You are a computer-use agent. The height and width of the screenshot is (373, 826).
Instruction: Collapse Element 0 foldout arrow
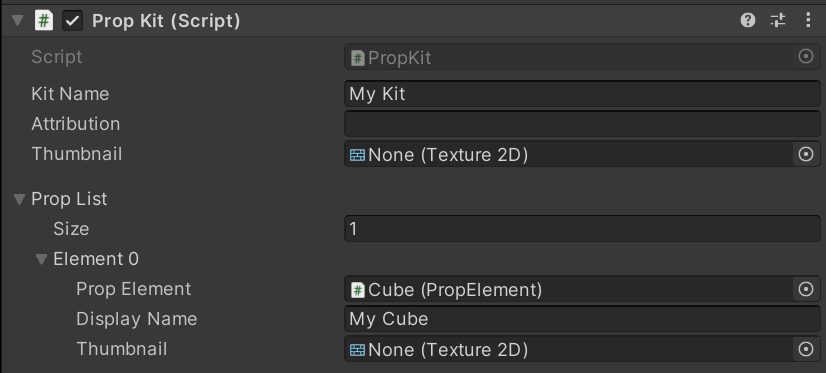pyautogui.click(x=42, y=260)
